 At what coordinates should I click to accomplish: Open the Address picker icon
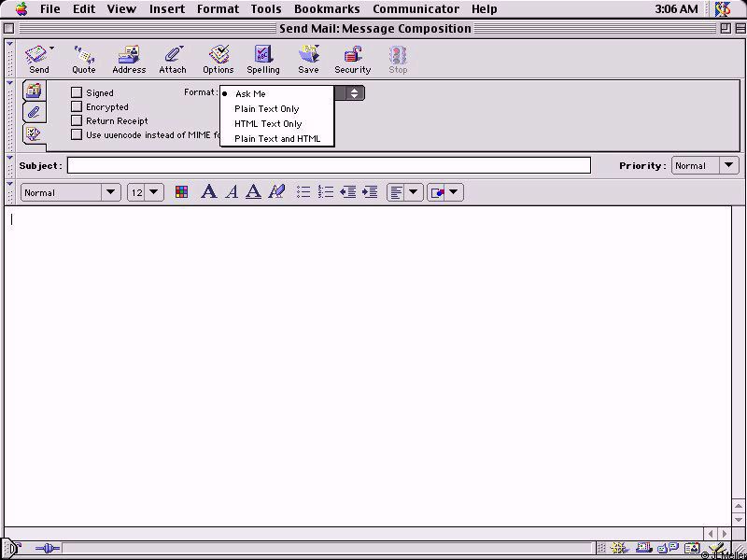pyautogui.click(x=129, y=55)
